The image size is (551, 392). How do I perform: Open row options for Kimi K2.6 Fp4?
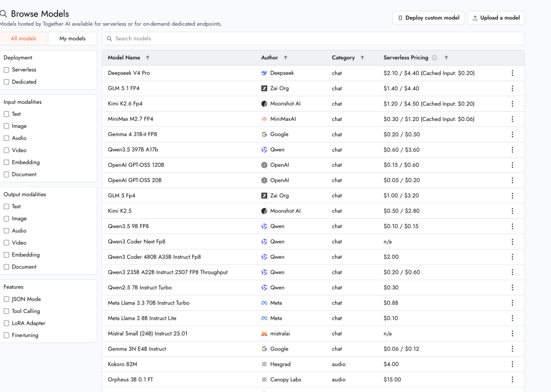[512, 104]
